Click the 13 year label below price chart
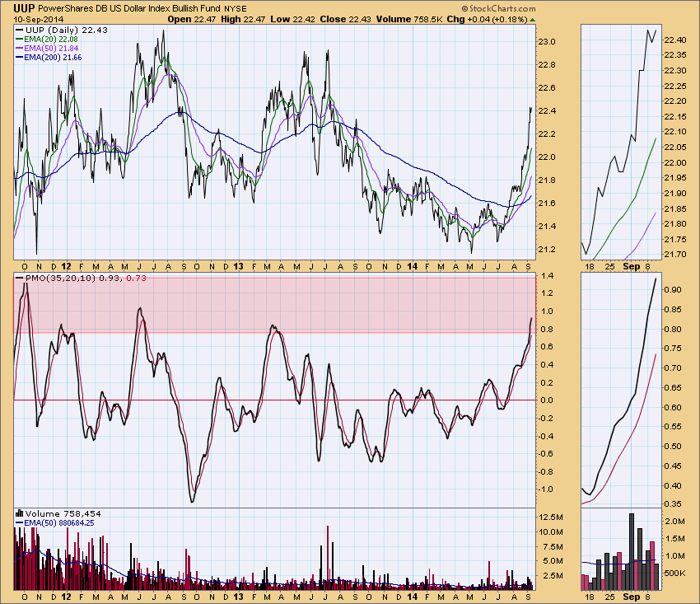 point(239,267)
